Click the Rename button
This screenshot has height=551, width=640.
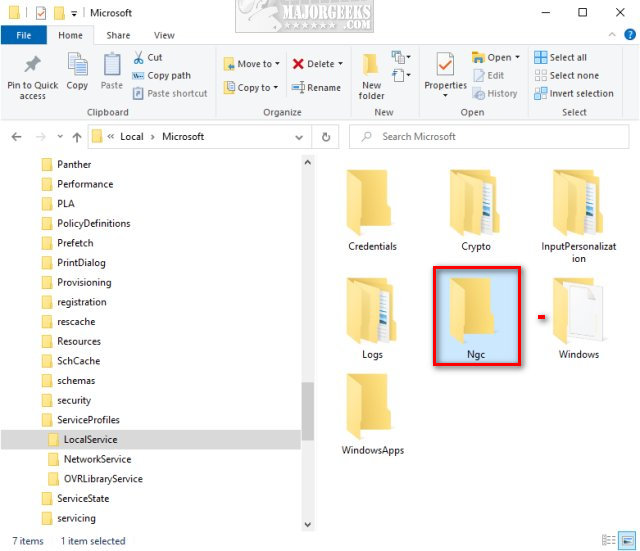pos(316,87)
